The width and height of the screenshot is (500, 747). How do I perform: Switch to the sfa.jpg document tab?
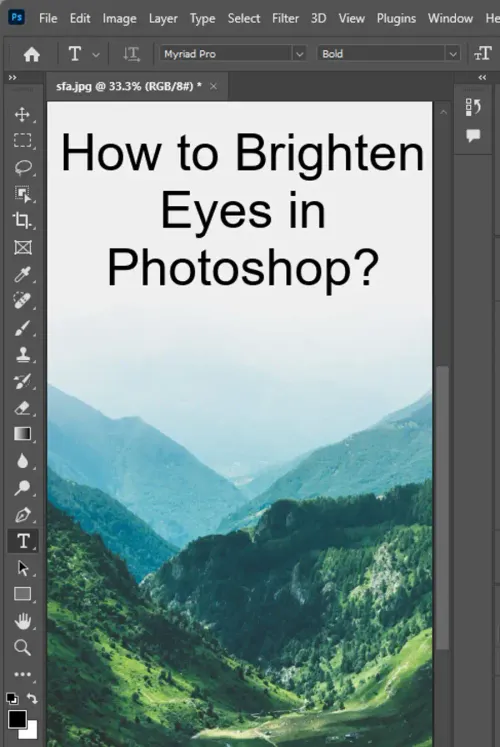(x=129, y=86)
